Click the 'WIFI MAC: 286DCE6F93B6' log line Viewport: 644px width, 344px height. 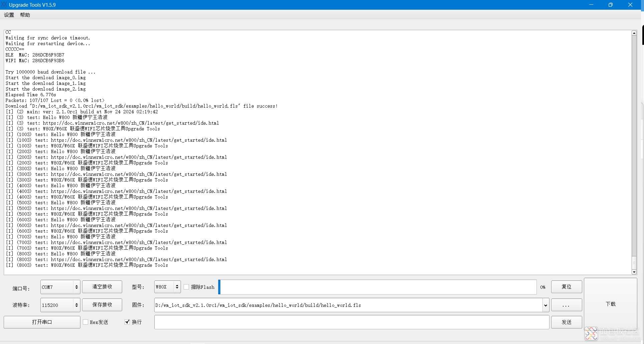pos(35,61)
